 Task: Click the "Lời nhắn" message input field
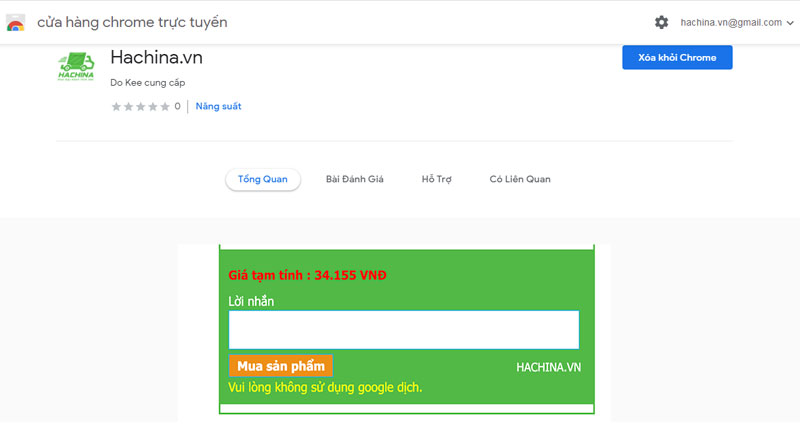[x=404, y=330]
